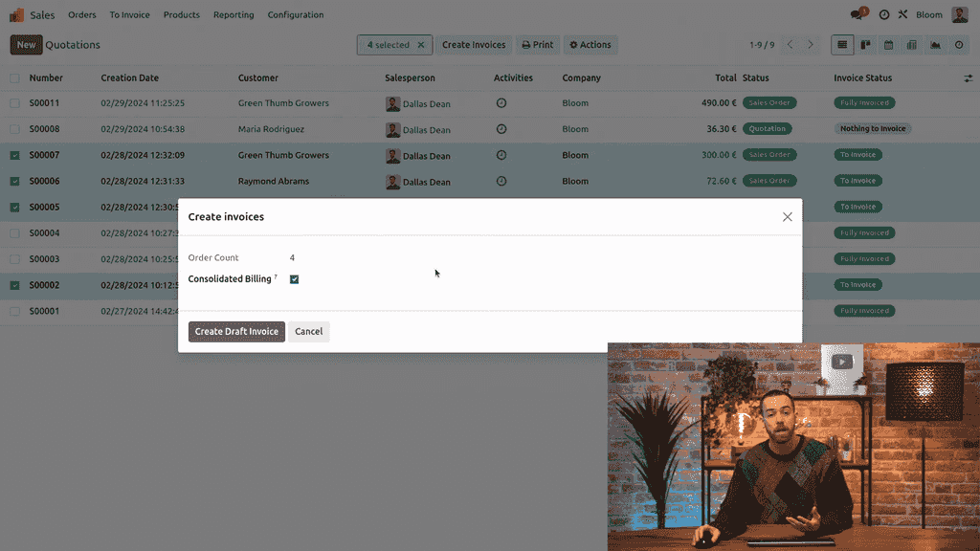
Task: Switch to Calendar view
Action: pos(888,45)
